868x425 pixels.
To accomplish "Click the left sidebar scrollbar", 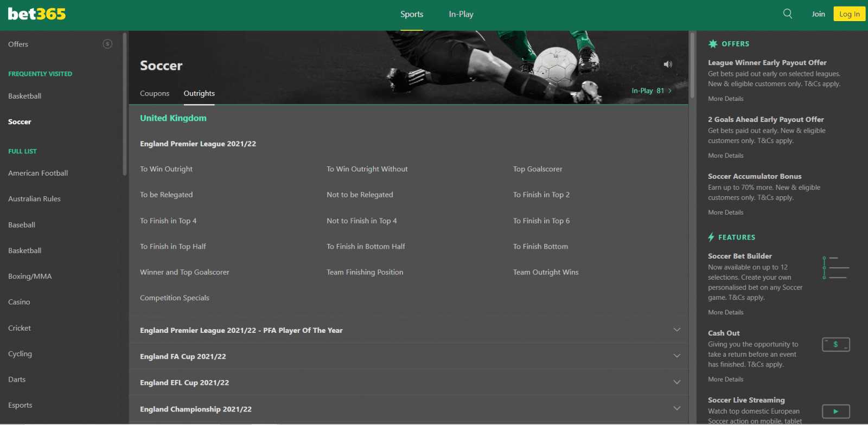I will point(125,104).
